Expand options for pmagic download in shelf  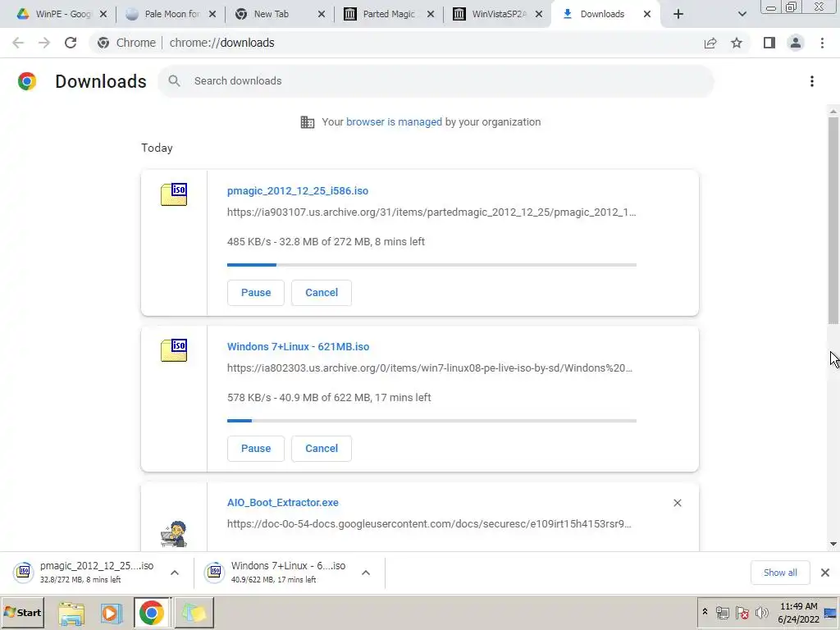point(175,573)
